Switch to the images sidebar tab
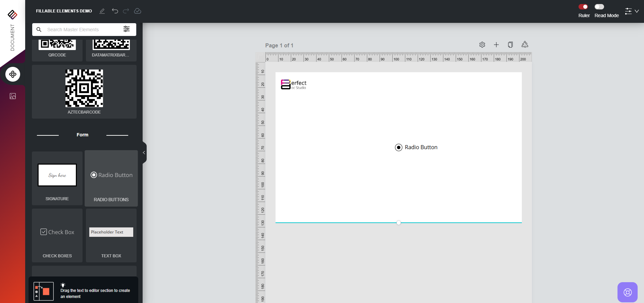 point(13,96)
